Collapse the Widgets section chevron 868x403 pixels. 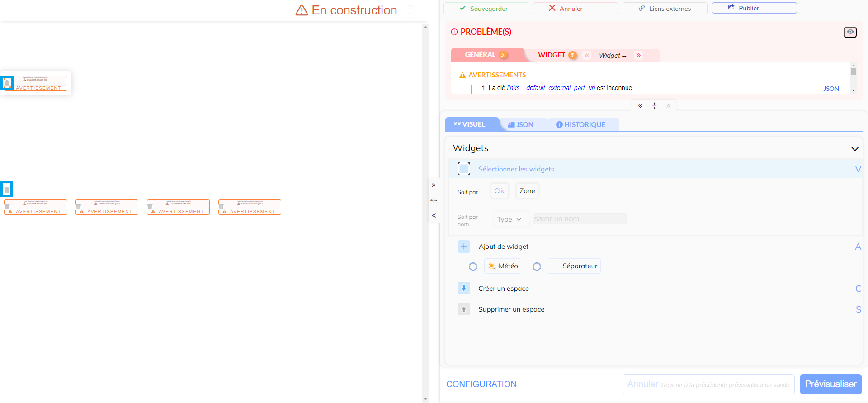pyautogui.click(x=854, y=149)
